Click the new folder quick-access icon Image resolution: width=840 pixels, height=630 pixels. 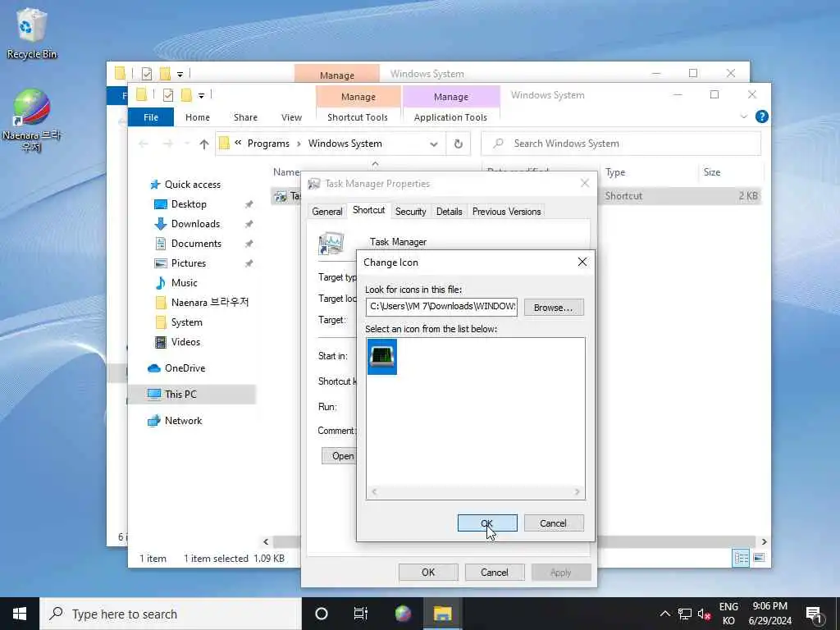click(186, 95)
